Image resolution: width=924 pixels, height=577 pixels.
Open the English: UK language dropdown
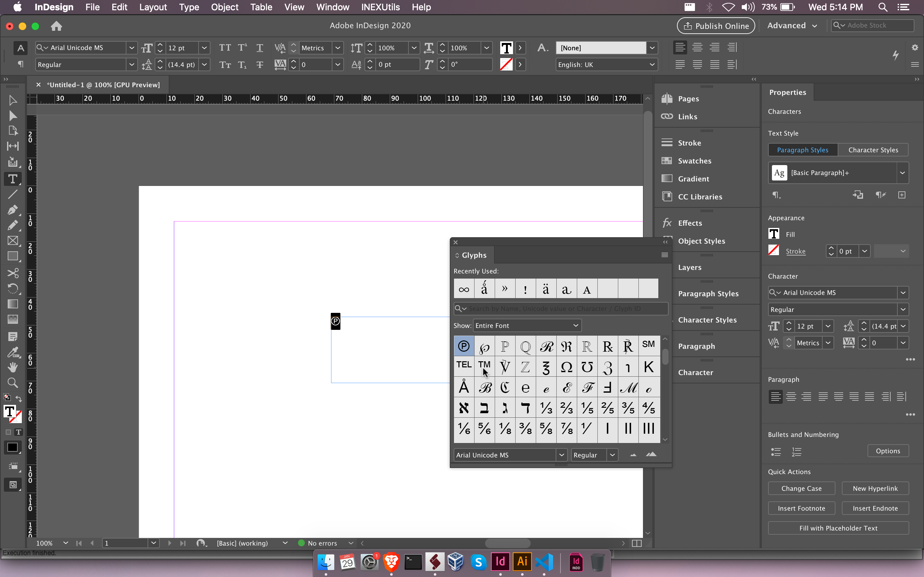point(606,64)
